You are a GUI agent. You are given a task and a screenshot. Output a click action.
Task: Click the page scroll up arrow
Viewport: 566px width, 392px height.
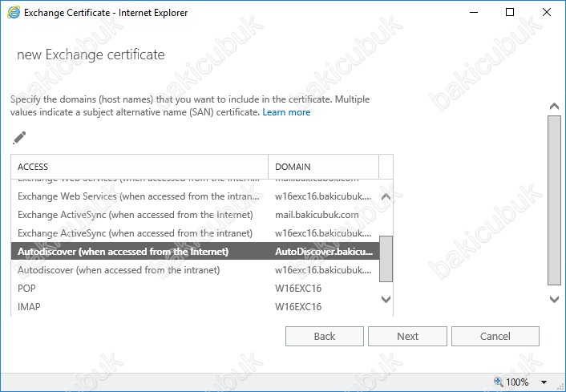coord(554,106)
